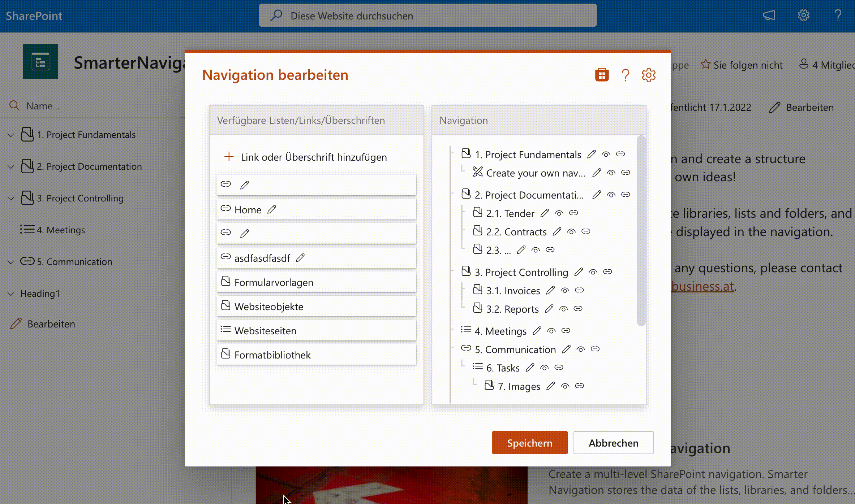Click pencil icon for 3.2. Reports

pyautogui.click(x=549, y=309)
